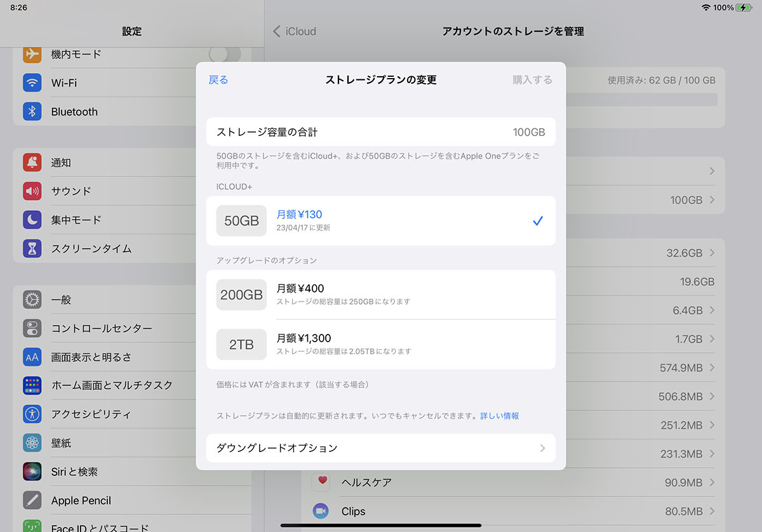Viewport: 762px width, 532px height.
Task: Tap the Clips app icon
Action: tap(321, 511)
